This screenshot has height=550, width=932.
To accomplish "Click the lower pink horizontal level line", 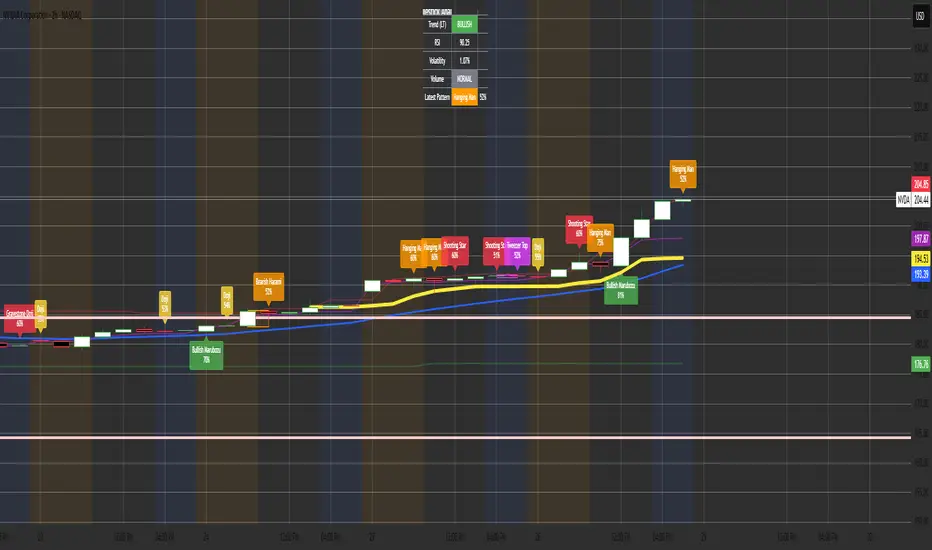I will click(455, 438).
